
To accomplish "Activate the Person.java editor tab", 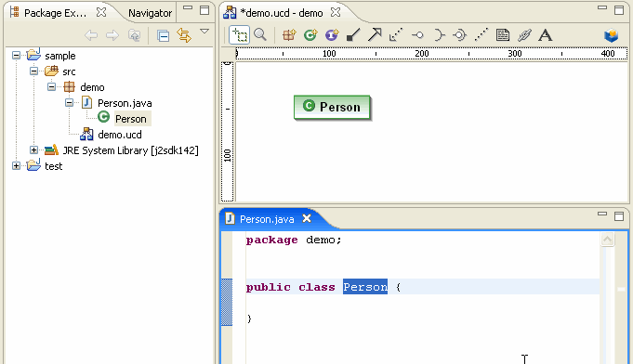I will click(x=267, y=219).
